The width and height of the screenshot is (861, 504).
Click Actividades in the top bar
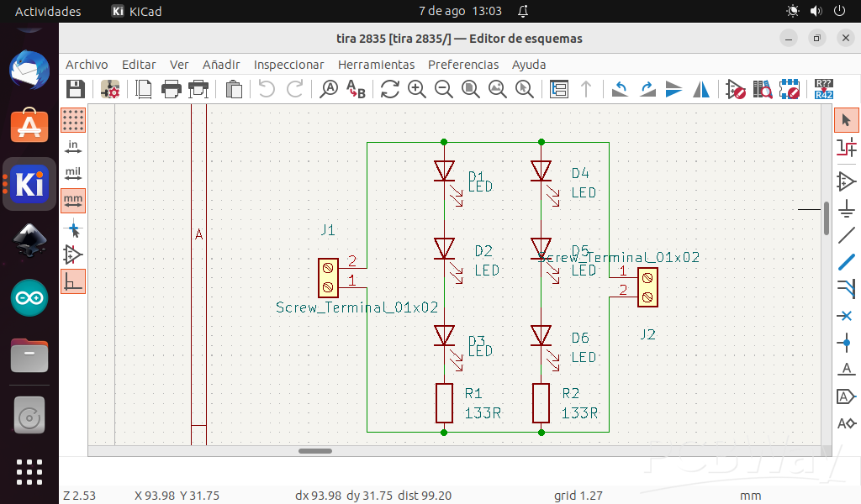click(x=48, y=11)
